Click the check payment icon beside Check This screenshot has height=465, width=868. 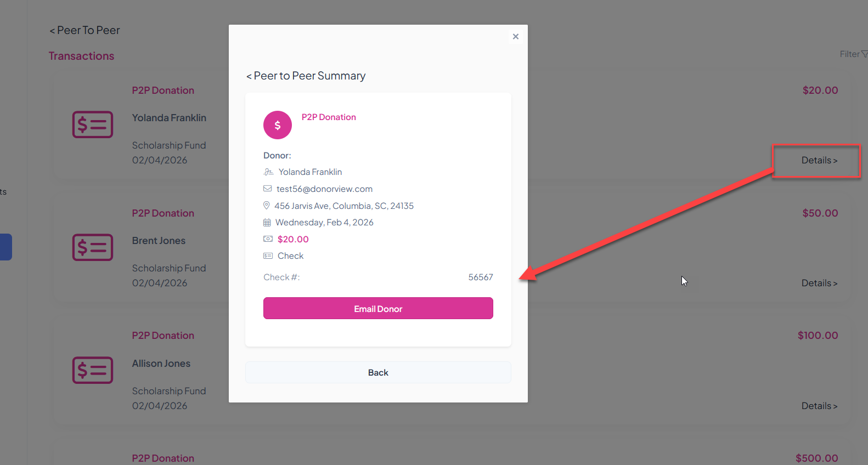pyautogui.click(x=268, y=256)
